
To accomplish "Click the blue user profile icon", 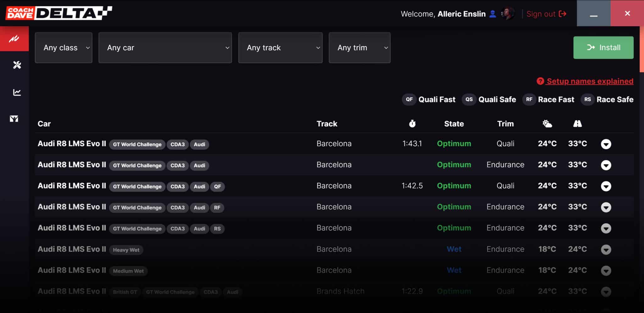I will [x=493, y=14].
